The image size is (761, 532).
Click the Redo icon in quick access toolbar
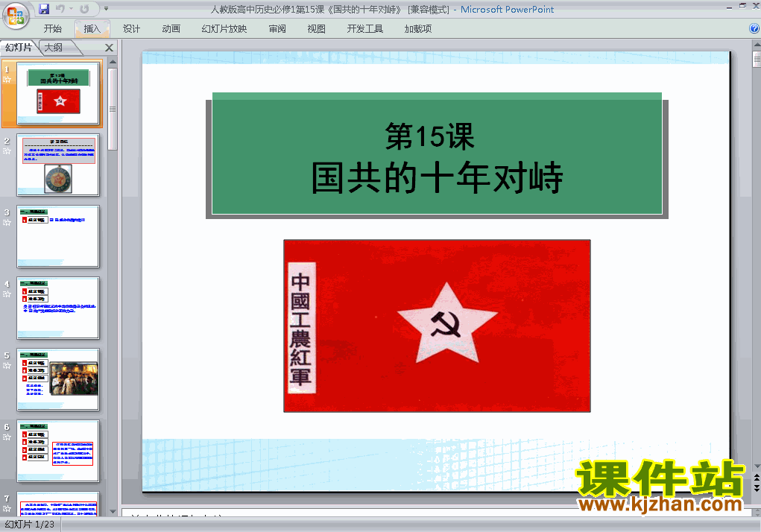[x=85, y=9]
